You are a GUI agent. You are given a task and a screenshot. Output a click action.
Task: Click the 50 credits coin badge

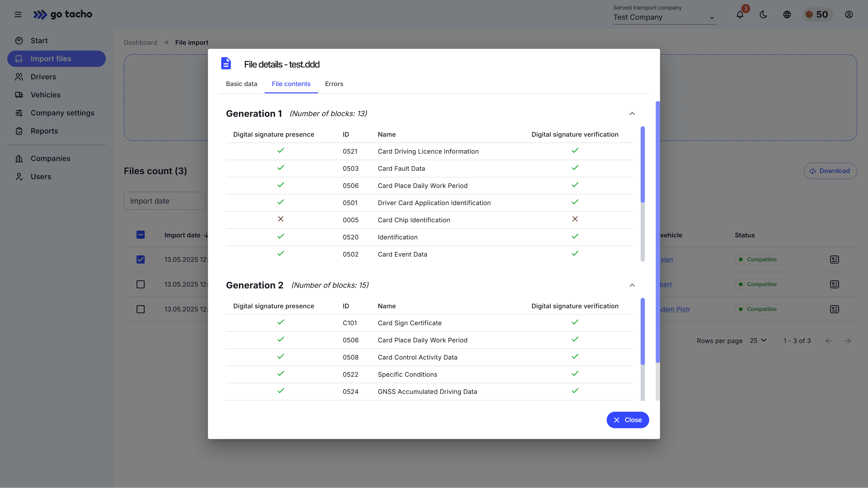coord(818,14)
